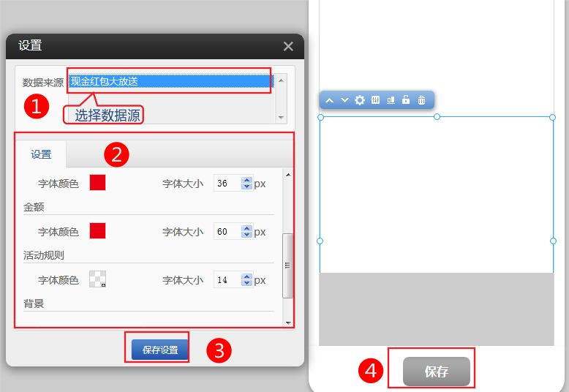569x392 pixels.
Task: Open the 活动规则 transparent font color swatch
Action: (97, 279)
